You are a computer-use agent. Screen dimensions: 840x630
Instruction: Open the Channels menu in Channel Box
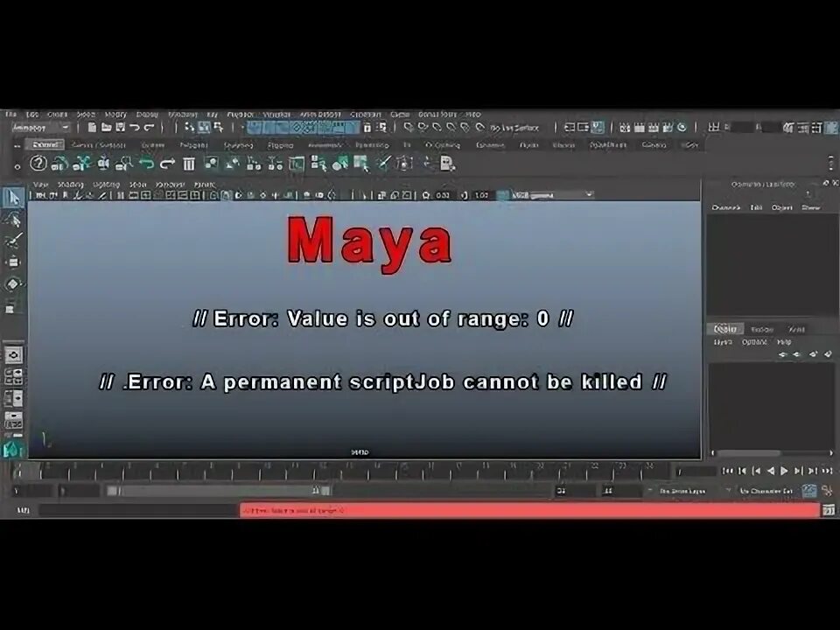pos(726,207)
